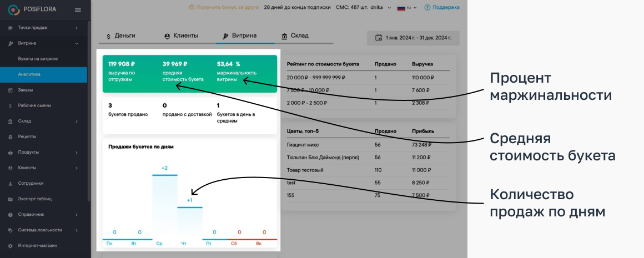Image resolution: width=644 pixels, height=258 pixels.
Task: Expand the Точки продаж submenu
Action: pyautogui.click(x=77, y=28)
